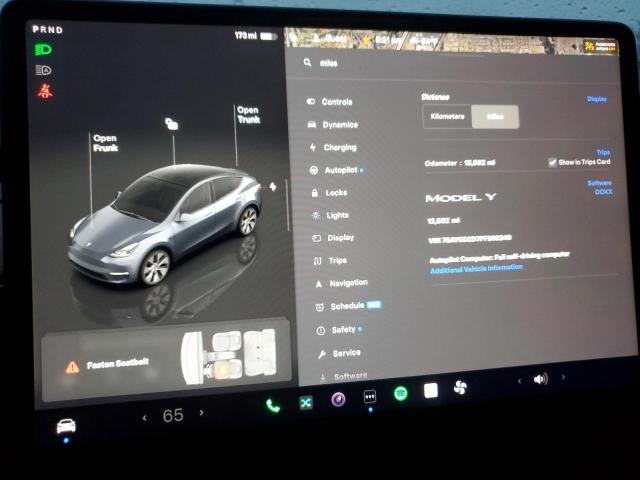Tap the Fasten Seatbelt warning triangle
This screenshot has height=480, width=640.
[73, 367]
